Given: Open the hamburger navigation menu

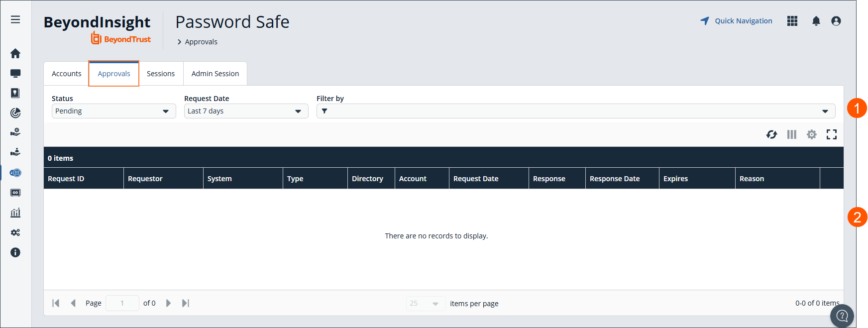Looking at the screenshot, I should coord(15,19).
